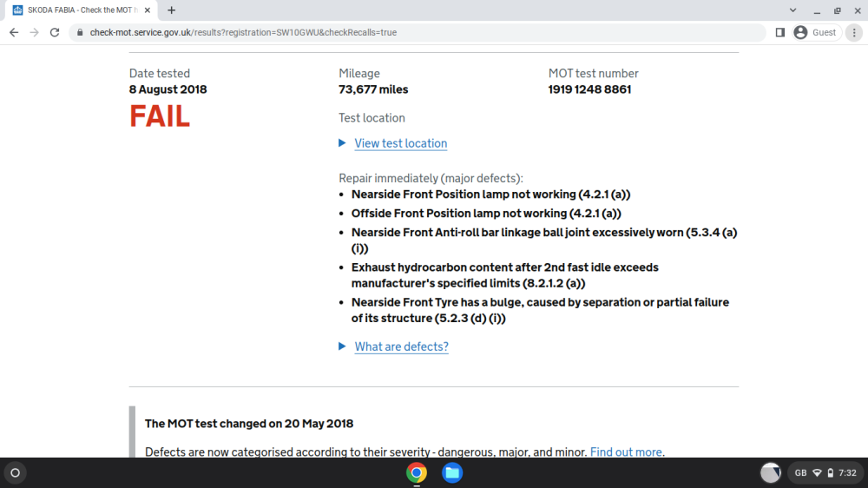Check the battery status icon

point(831,473)
